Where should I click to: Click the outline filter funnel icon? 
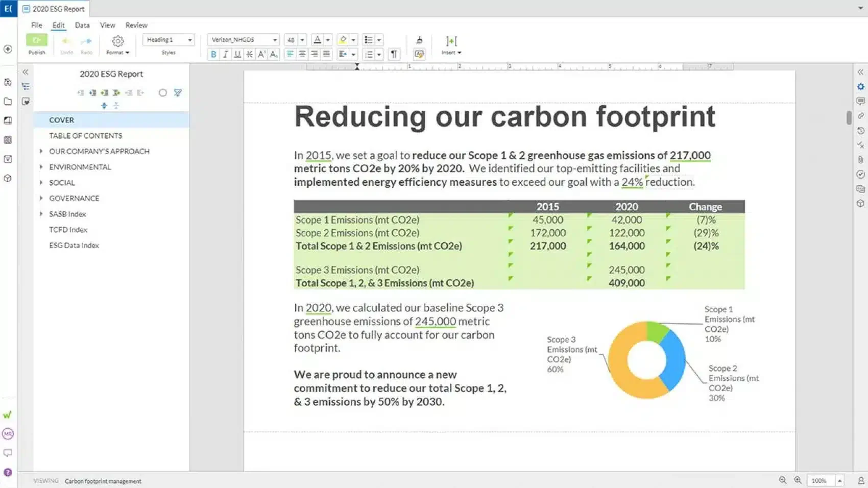[x=178, y=92]
